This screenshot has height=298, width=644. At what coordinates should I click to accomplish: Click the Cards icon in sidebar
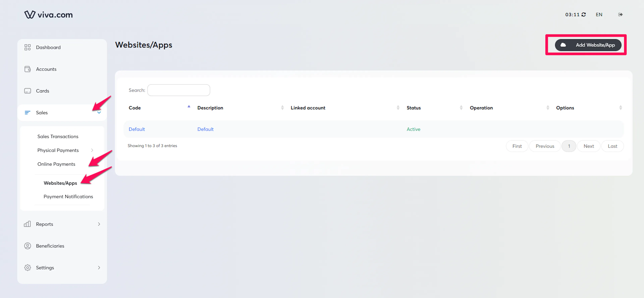coord(28,91)
